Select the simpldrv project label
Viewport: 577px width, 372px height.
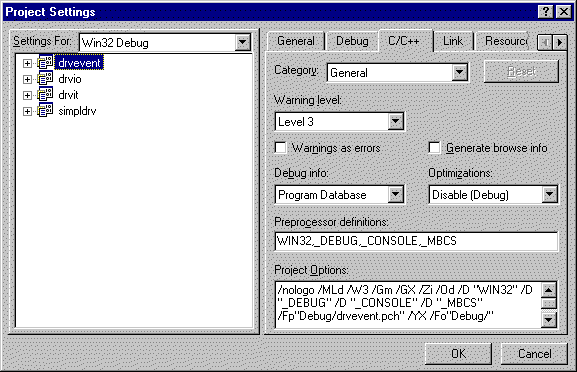[77, 111]
